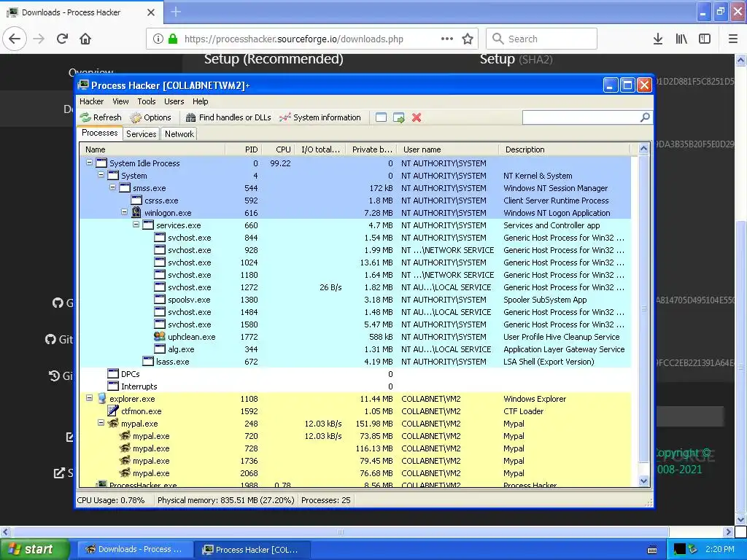Click red X terminate icon in toolbar
The image size is (747, 560).
417,117
